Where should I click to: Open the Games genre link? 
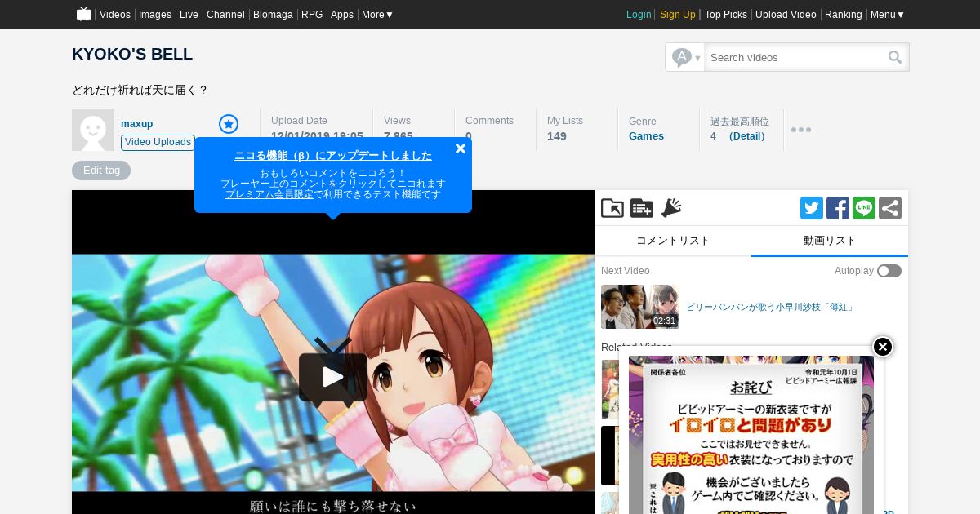tap(646, 136)
